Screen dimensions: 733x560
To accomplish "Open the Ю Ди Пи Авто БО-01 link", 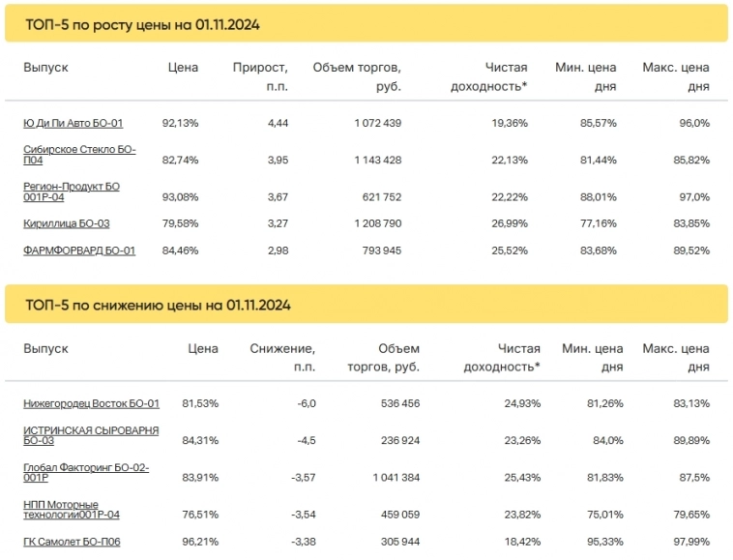I will [73, 123].
